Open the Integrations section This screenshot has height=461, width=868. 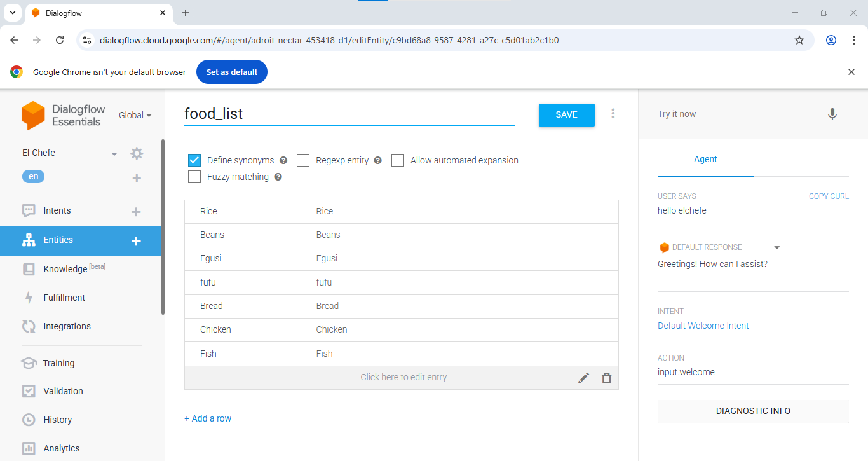[66, 326]
